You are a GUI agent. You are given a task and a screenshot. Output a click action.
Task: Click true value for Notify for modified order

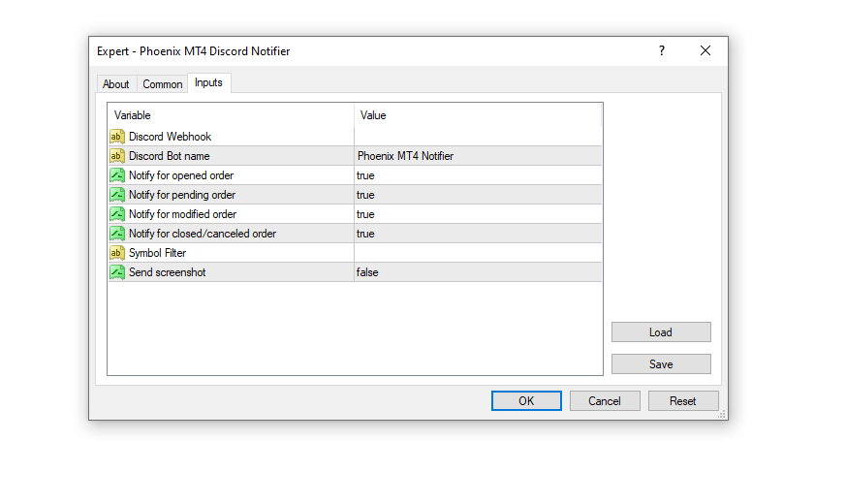(x=478, y=214)
